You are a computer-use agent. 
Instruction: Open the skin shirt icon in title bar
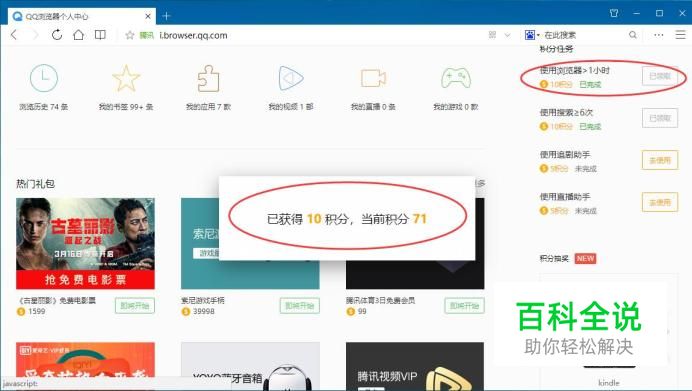click(x=614, y=13)
